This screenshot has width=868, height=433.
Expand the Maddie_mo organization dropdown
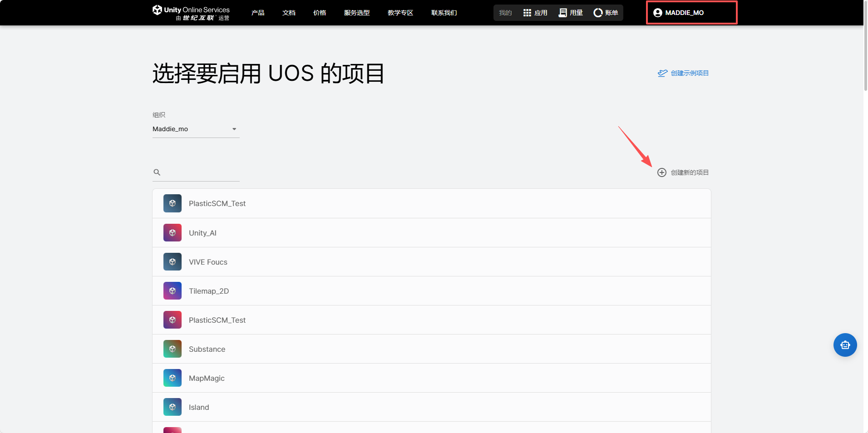(x=196, y=129)
